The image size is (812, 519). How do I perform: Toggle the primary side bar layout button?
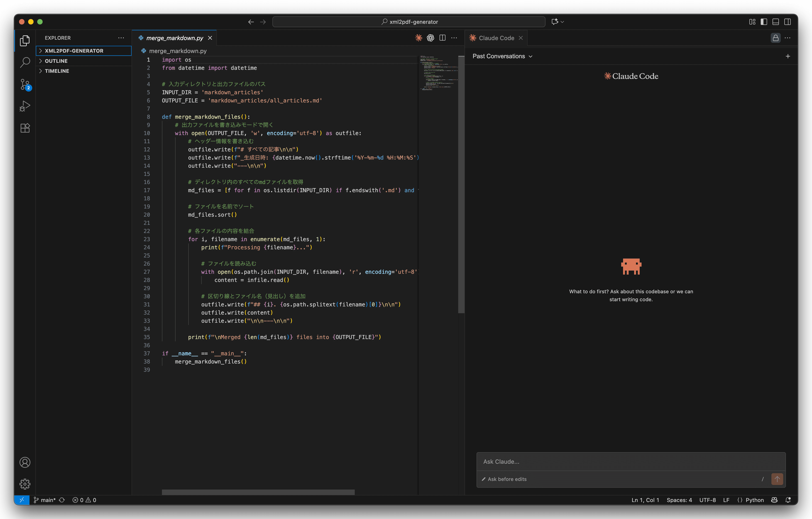click(764, 22)
